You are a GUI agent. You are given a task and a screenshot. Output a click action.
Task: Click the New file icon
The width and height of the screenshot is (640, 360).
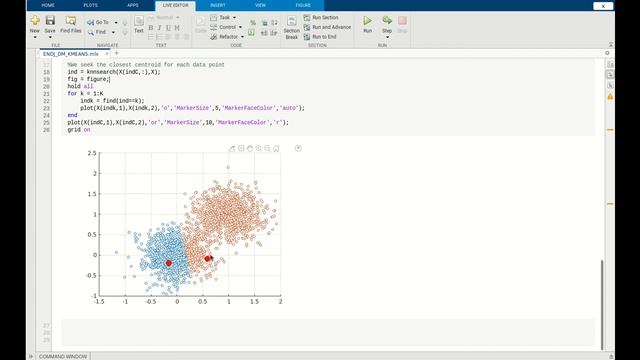point(35,20)
